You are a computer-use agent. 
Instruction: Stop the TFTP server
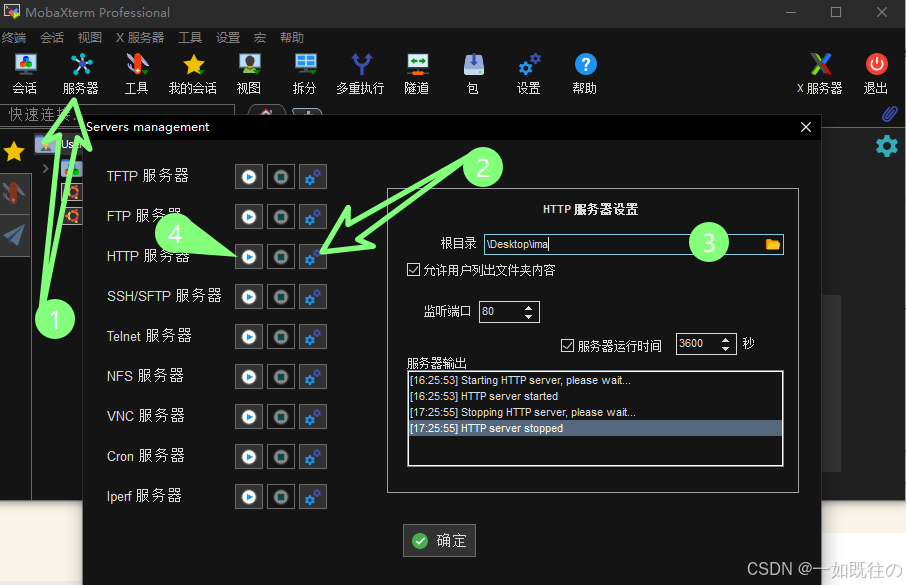click(x=281, y=177)
